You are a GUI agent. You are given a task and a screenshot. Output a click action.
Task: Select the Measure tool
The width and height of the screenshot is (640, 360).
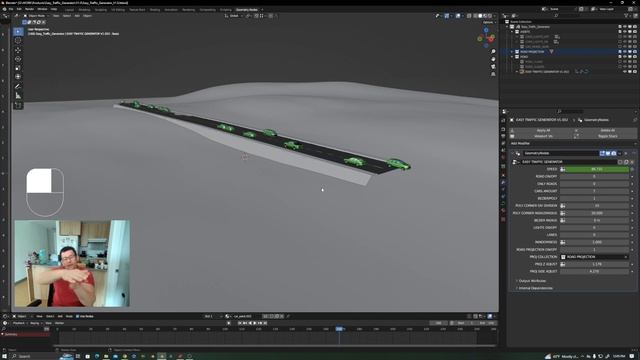(18, 96)
